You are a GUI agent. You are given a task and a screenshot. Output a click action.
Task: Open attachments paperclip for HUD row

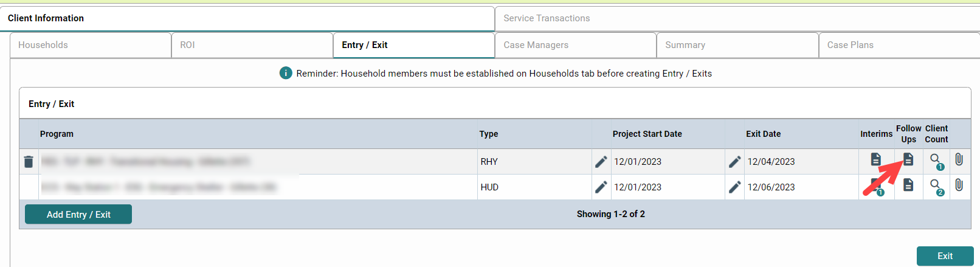959,185
